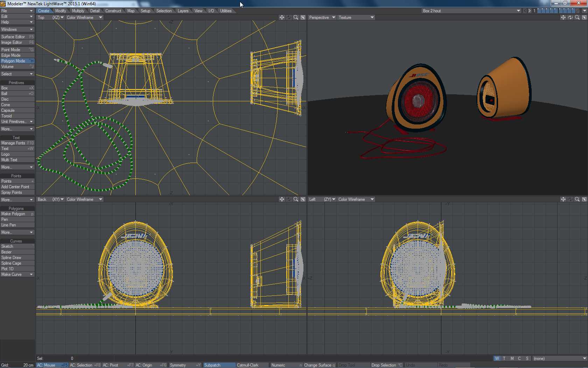The width and height of the screenshot is (588, 368).
Task: Select the M morph map button
Action: (x=512, y=359)
